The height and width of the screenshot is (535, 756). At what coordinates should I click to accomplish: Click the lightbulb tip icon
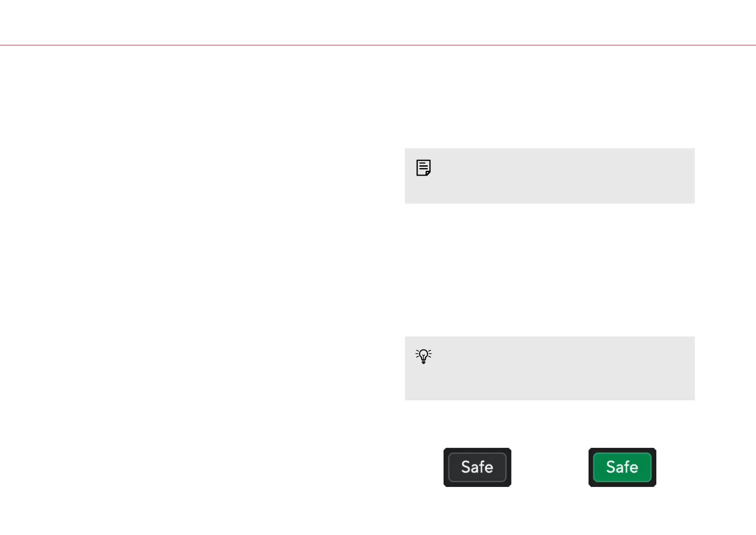click(423, 356)
